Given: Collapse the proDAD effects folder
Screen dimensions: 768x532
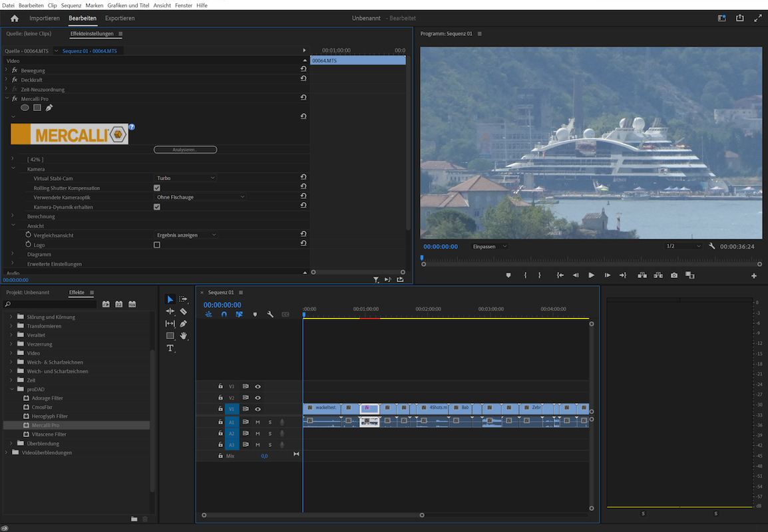Looking at the screenshot, I should click(11, 388).
